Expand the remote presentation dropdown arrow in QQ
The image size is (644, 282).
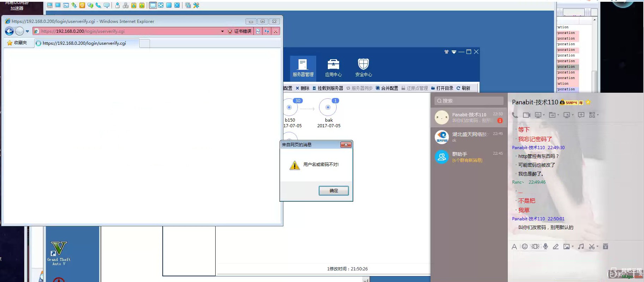click(x=544, y=115)
